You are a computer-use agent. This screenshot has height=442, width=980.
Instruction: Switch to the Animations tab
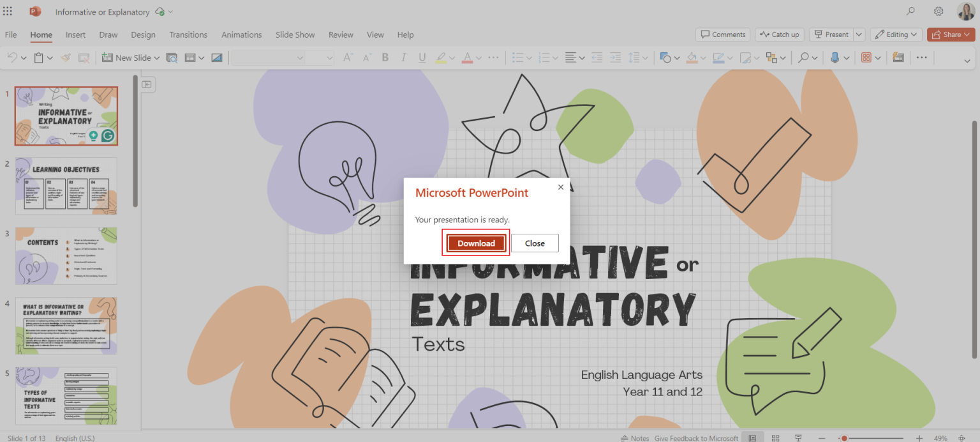(241, 34)
